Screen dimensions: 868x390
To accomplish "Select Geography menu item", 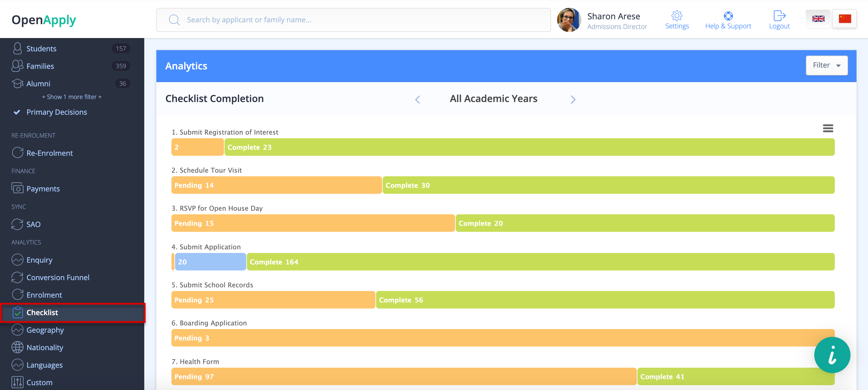I will pyautogui.click(x=45, y=330).
